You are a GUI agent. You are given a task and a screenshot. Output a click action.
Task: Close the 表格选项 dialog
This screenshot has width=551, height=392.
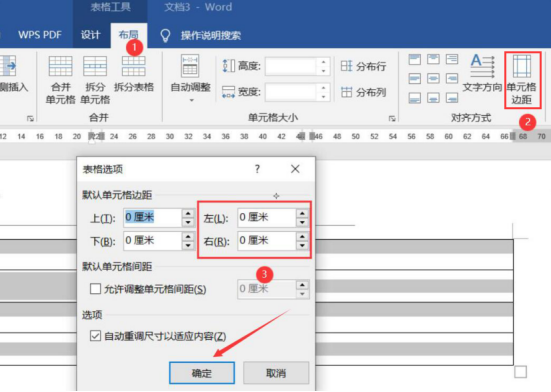(295, 169)
